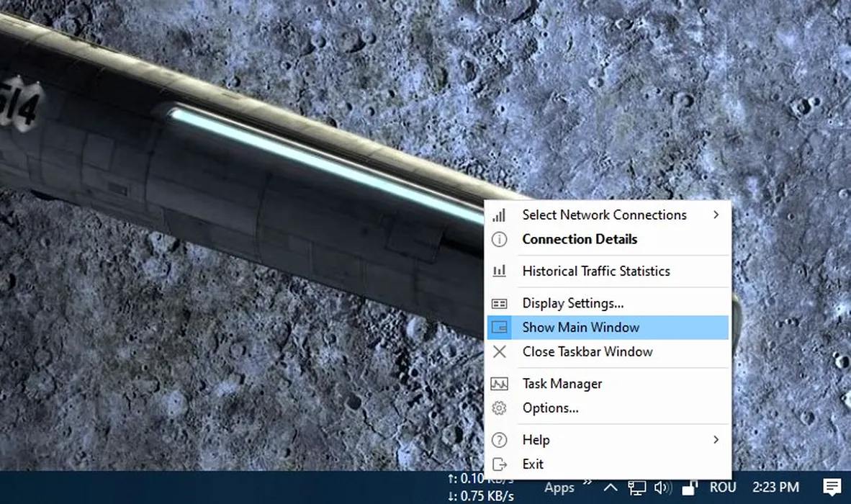The width and height of the screenshot is (851, 504).
Task: Click the network computer tray icon
Action: pos(636,487)
